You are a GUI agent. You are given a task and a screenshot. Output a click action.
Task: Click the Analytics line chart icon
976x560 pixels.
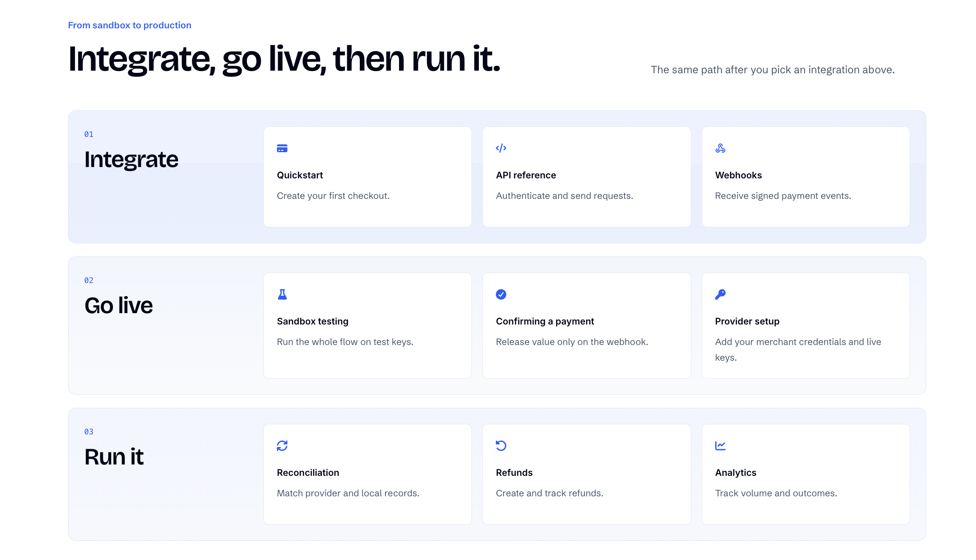point(720,446)
